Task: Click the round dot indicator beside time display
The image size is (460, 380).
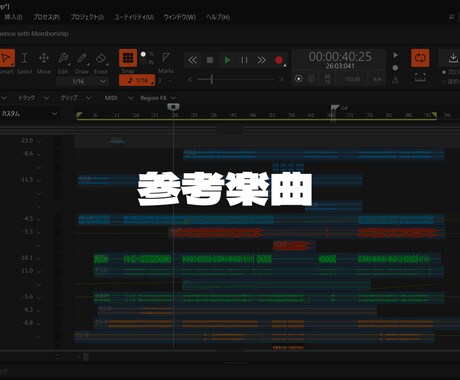Action: click(x=395, y=68)
